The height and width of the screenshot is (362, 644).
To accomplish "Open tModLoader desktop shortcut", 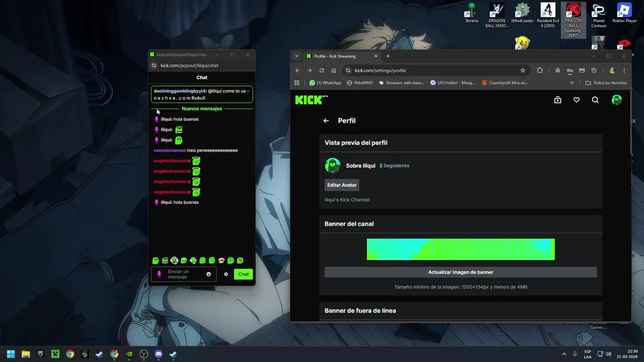I will click(x=522, y=13).
